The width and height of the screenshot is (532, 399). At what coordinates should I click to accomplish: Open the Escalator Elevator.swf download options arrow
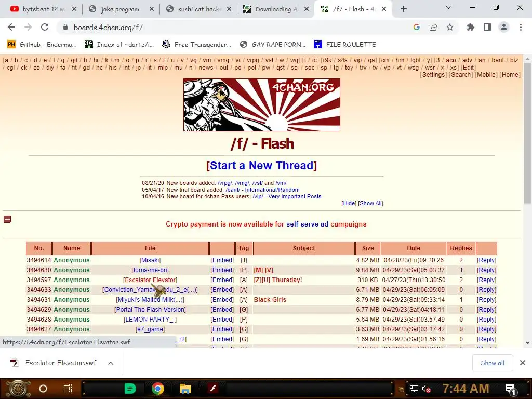pyautogui.click(x=111, y=363)
